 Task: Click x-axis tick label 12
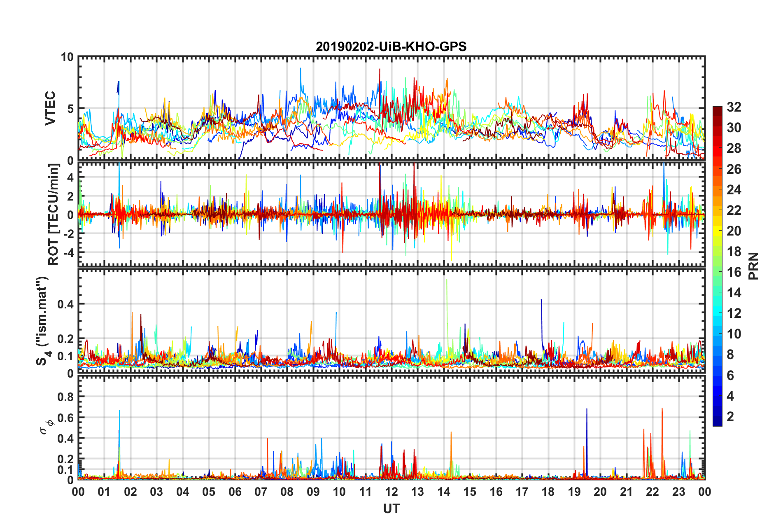click(391, 492)
